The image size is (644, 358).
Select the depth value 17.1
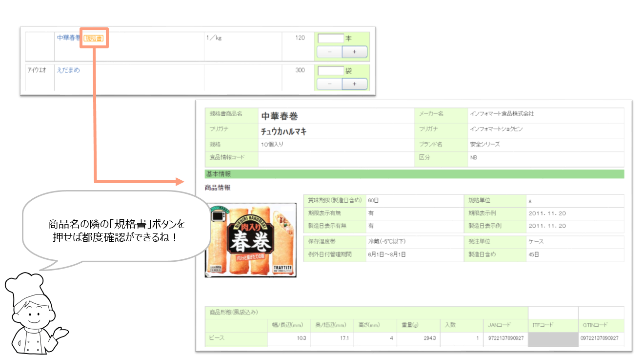pyautogui.click(x=345, y=338)
